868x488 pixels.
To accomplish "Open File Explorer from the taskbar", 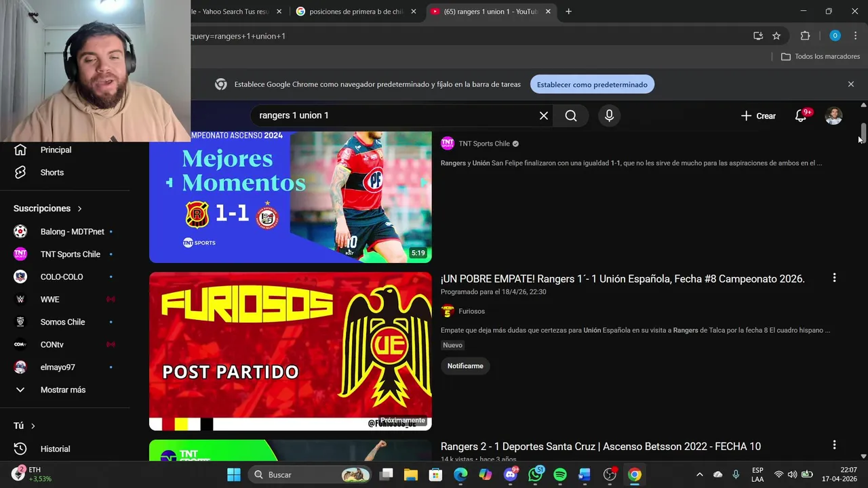I will 411,475.
